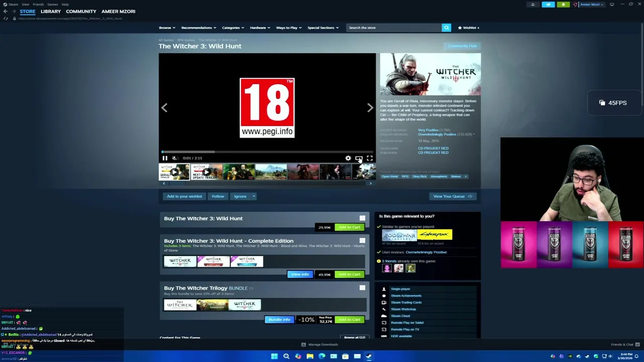Open Microsoft Edge from taskbar
The height and width of the screenshot is (362, 644).
tap(322, 356)
